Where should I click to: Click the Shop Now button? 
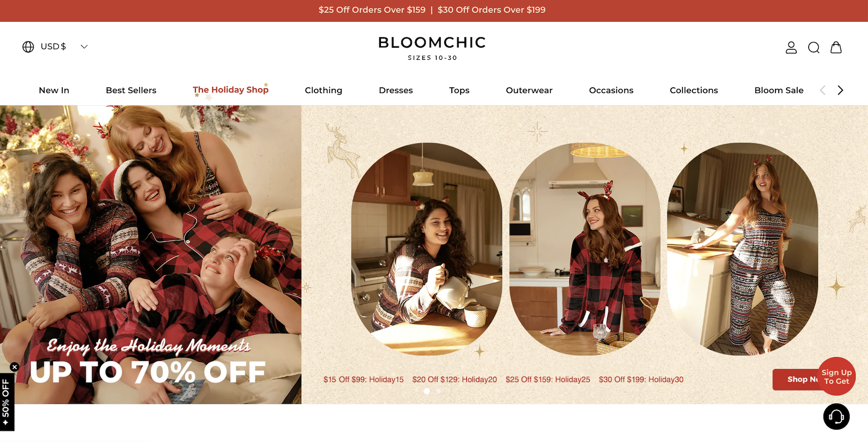point(796,379)
